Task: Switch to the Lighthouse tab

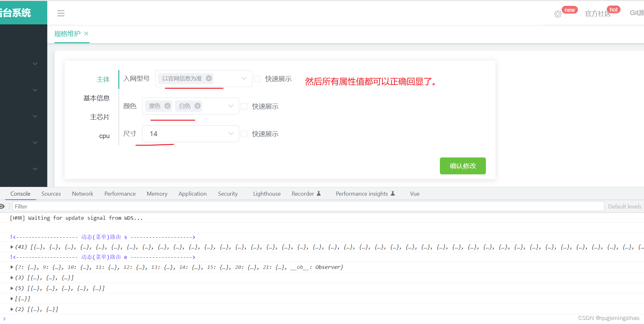Action: [267, 193]
